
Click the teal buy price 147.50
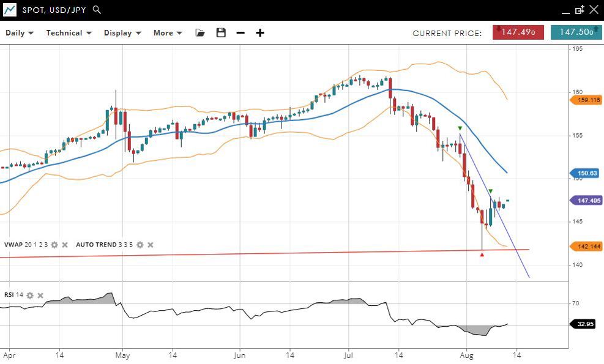click(576, 32)
